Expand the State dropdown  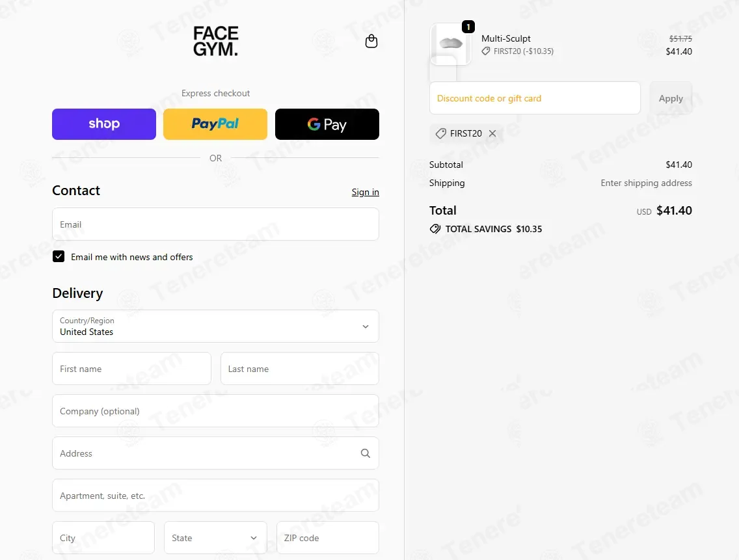tap(215, 538)
